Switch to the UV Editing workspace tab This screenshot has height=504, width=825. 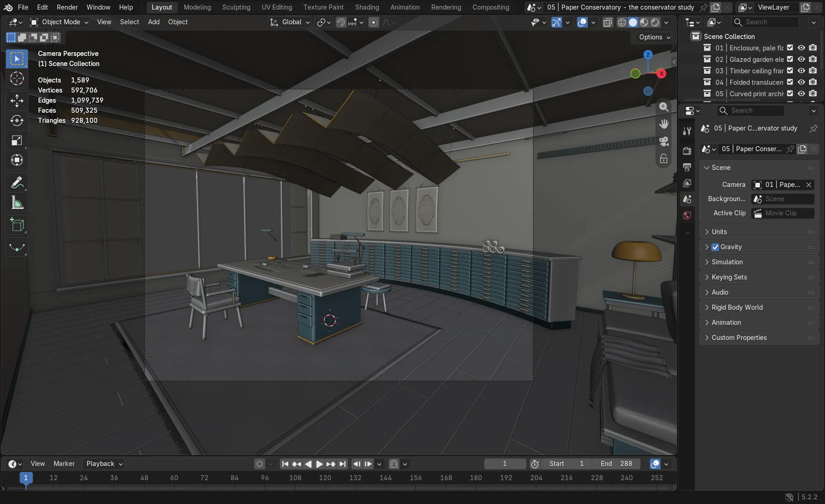pos(276,7)
